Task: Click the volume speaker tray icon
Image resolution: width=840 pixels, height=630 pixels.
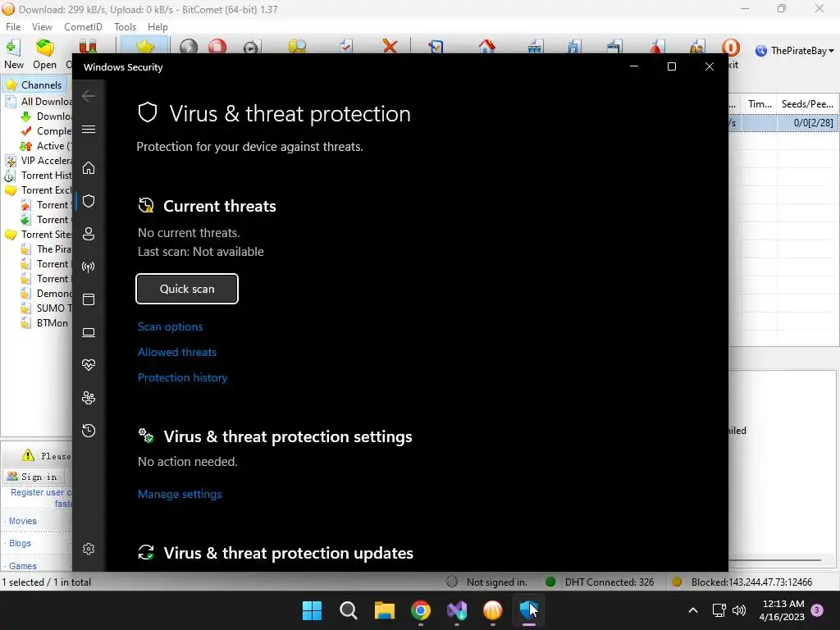Action: point(739,610)
